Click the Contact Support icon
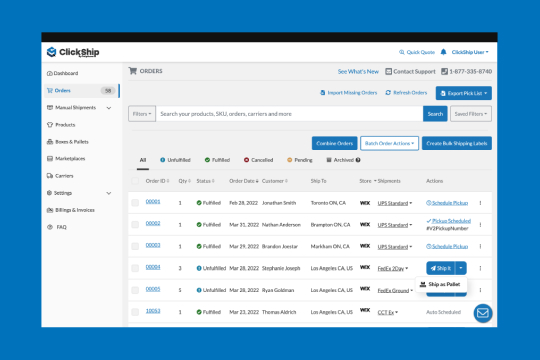This screenshot has width=540, height=360. click(388, 71)
